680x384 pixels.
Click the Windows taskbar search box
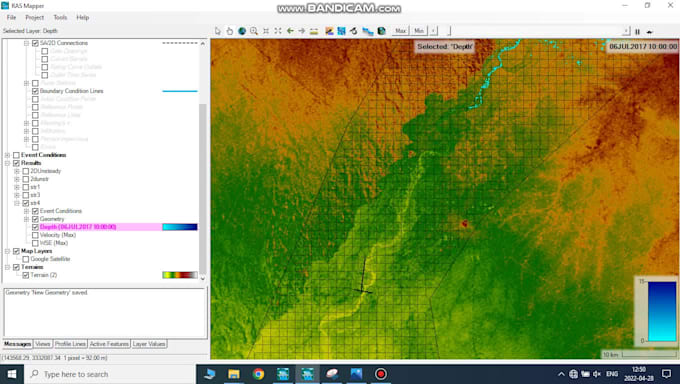coord(109,374)
